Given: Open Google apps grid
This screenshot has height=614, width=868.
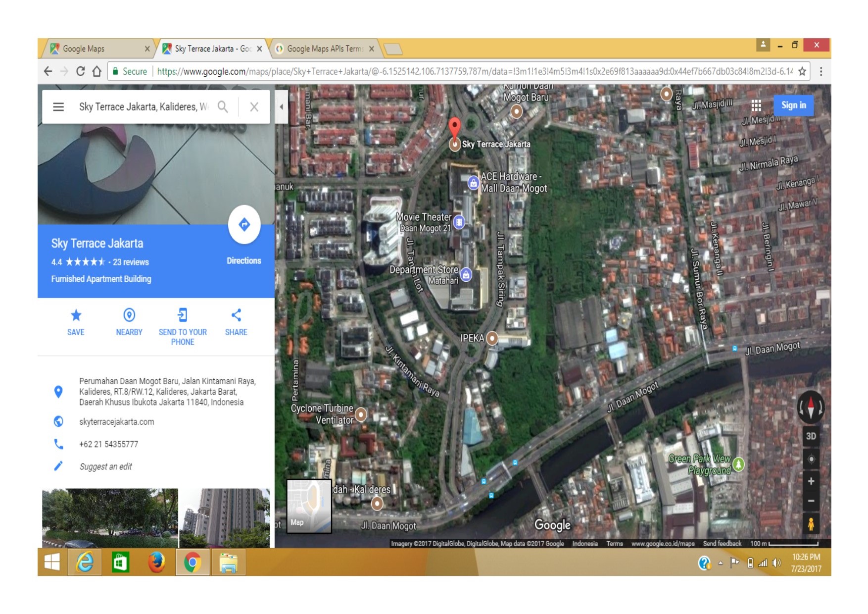Looking at the screenshot, I should coord(756,105).
